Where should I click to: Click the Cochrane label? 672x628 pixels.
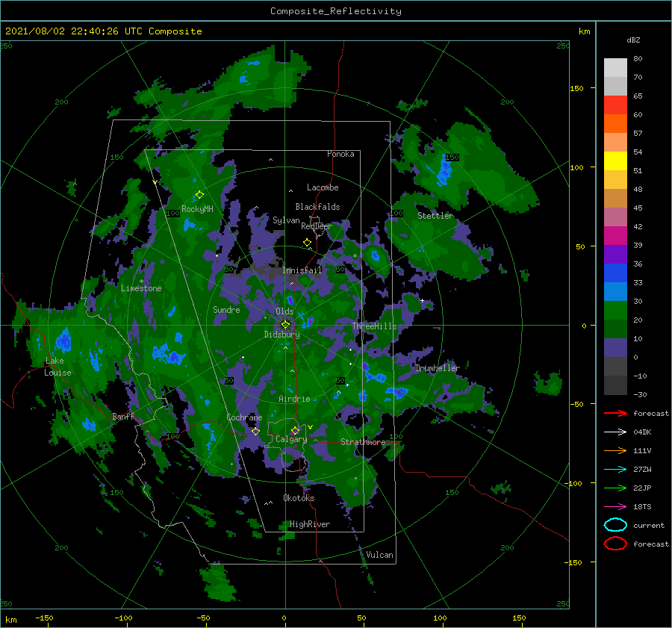pyautogui.click(x=244, y=417)
